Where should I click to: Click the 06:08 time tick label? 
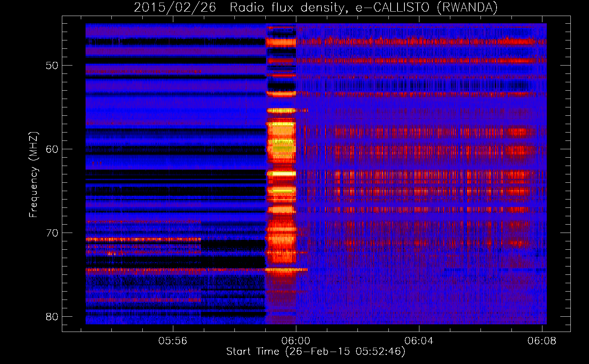tap(542, 341)
